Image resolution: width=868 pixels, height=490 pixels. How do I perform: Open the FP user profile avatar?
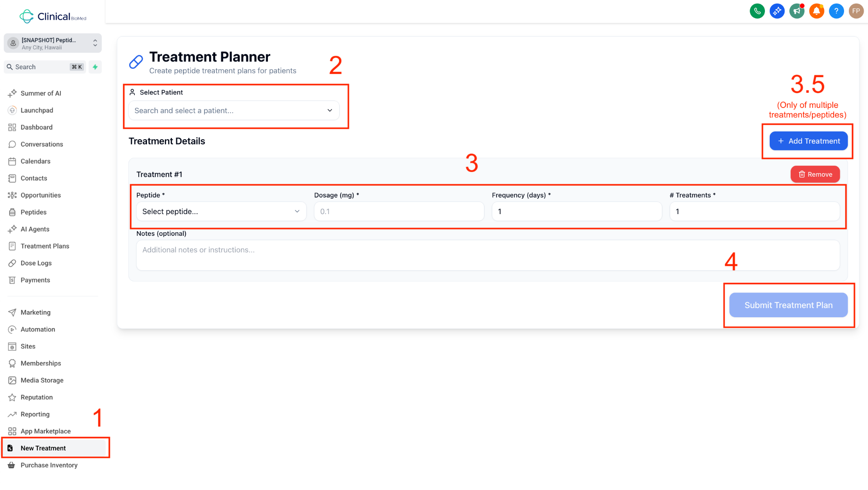pos(856,11)
